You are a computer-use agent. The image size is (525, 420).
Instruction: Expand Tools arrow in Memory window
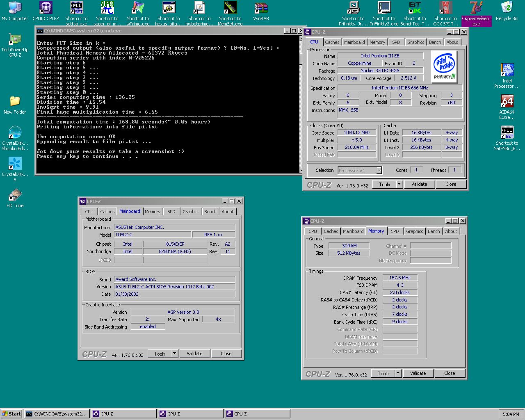click(x=398, y=373)
